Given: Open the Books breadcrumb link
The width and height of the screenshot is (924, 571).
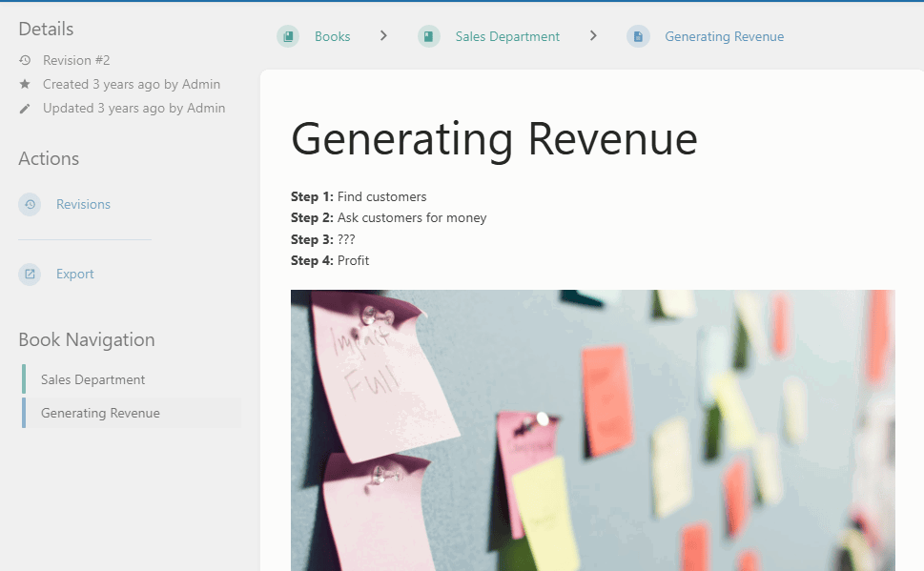Looking at the screenshot, I should pos(333,36).
